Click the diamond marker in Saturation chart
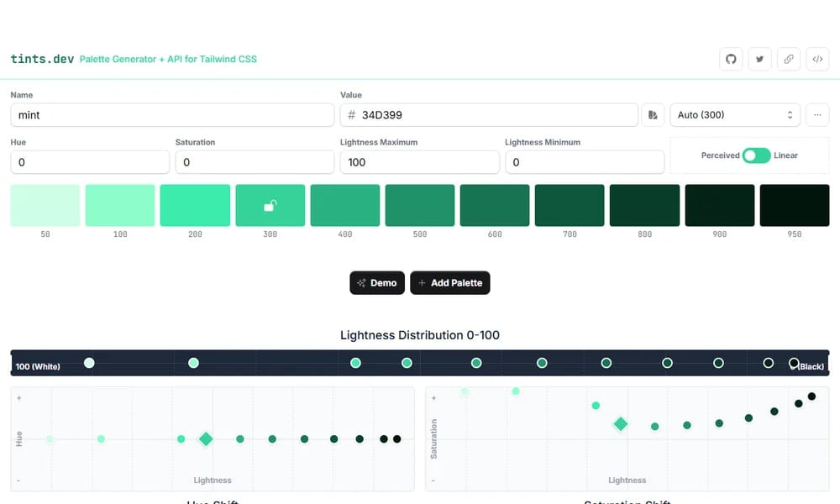Viewport: 840px width, 504px height. point(621,424)
